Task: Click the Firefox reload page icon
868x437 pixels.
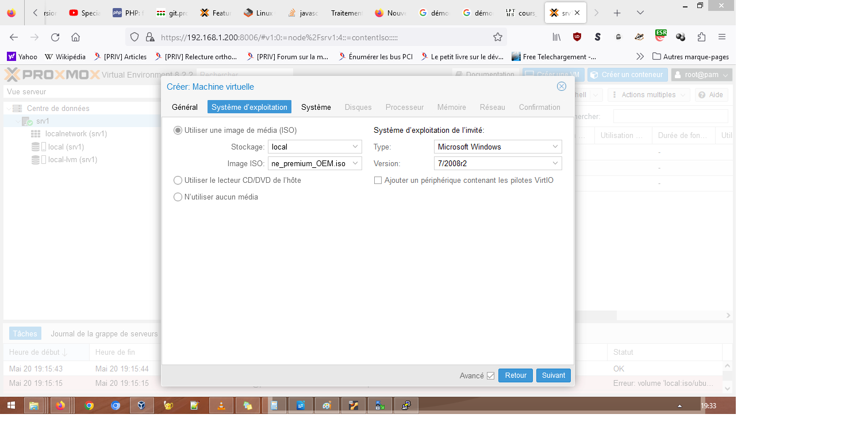Action: pos(55,37)
